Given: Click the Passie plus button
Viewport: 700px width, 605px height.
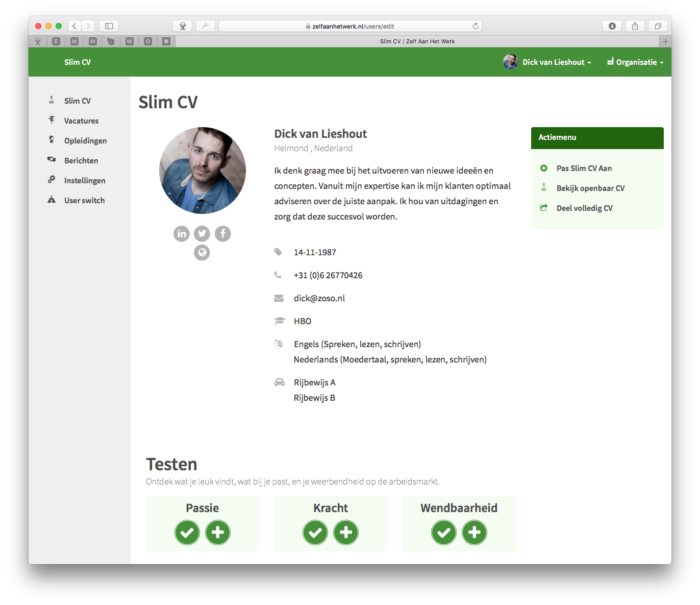Looking at the screenshot, I should click(218, 533).
